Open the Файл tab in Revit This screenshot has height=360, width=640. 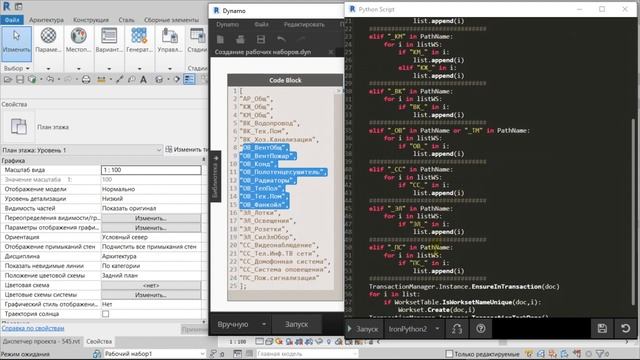pyautogui.click(x=12, y=20)
